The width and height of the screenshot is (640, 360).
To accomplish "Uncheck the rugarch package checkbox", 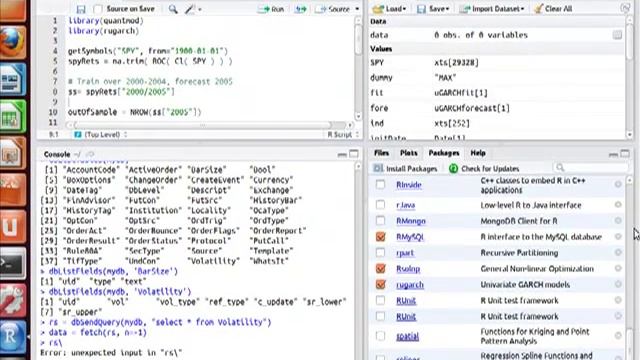I will point(380,284).
